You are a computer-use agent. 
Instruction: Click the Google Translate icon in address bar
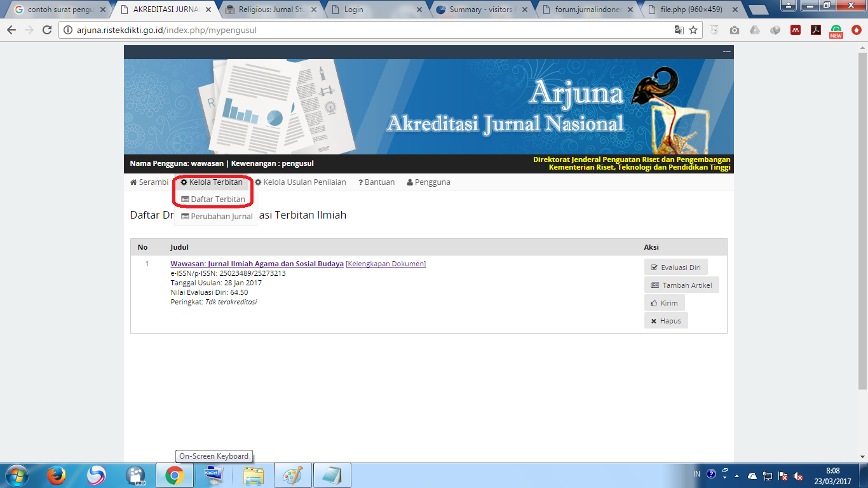[679, 30]
